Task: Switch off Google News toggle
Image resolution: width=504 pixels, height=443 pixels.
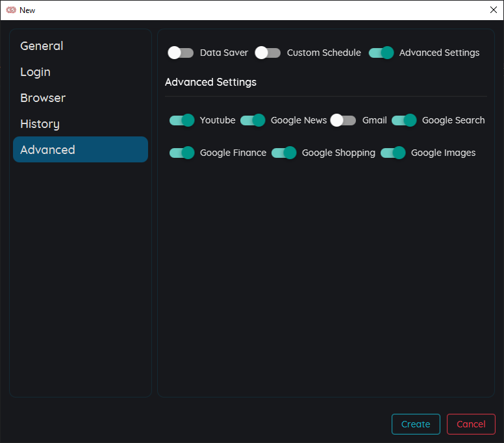Action: (x=253, y=120)
